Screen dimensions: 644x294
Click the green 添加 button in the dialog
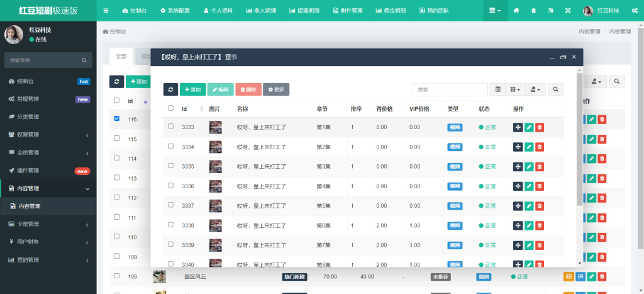[x=192, y=89]
